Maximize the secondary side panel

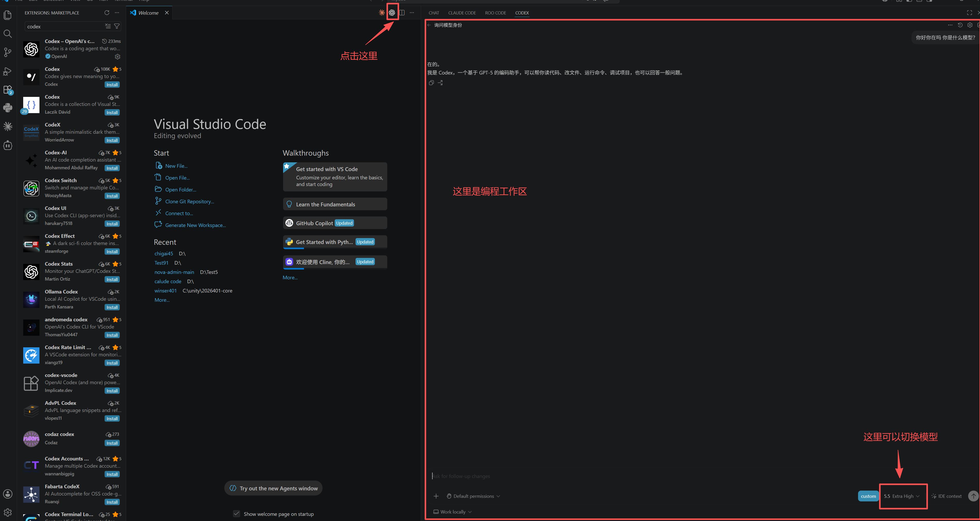[969, 13]
